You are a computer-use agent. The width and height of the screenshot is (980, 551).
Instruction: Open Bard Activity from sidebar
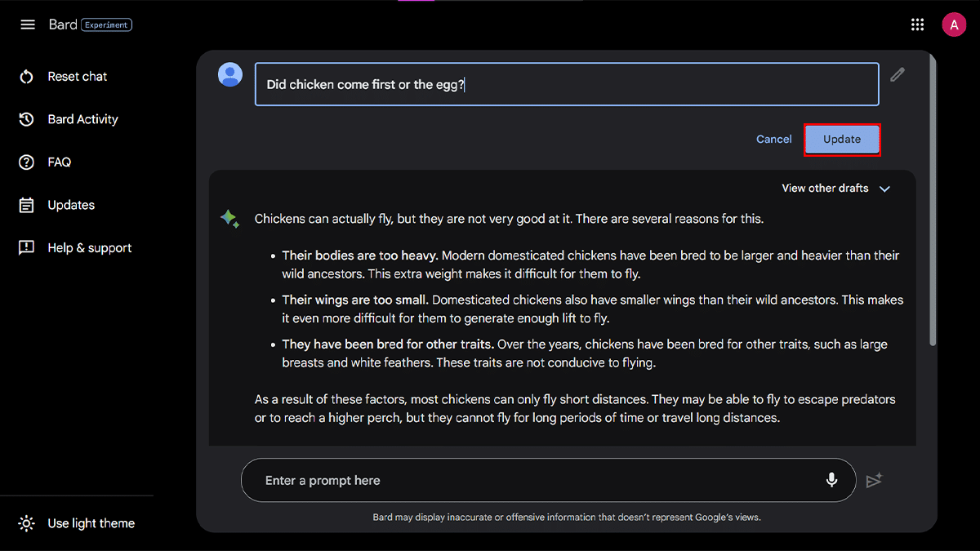click(x=82, y=119)
